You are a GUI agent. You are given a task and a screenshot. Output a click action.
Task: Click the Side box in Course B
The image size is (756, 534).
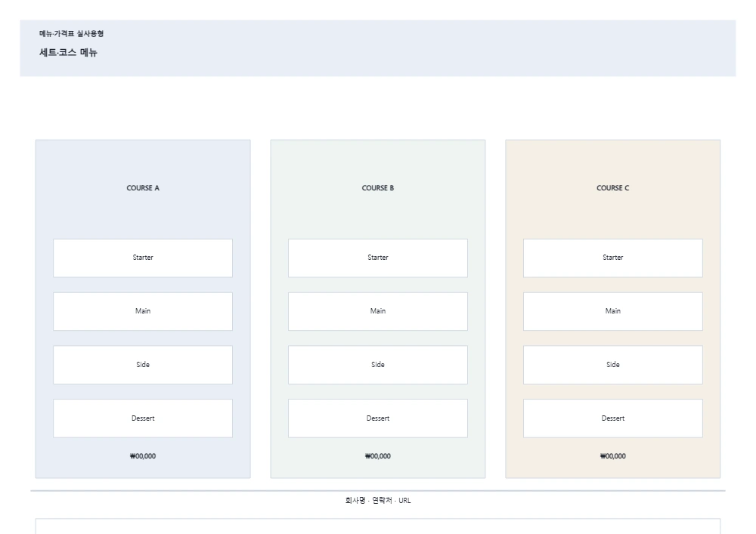378,365
